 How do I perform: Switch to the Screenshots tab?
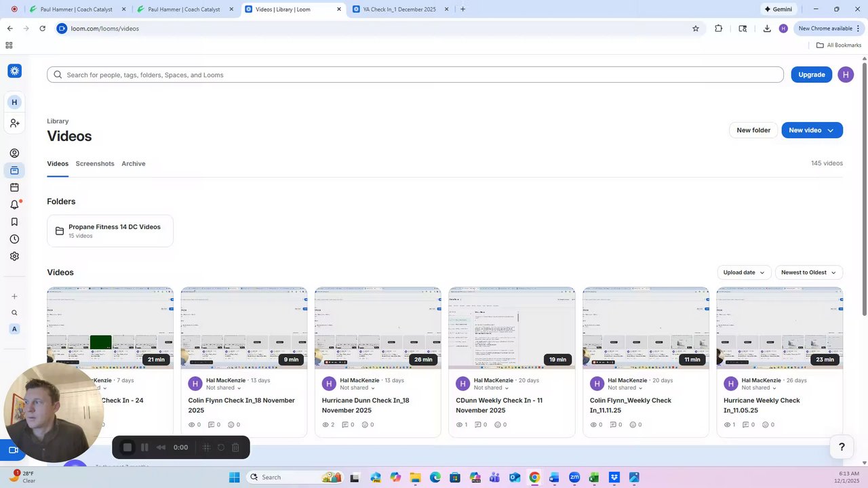(x=95, y=163)
